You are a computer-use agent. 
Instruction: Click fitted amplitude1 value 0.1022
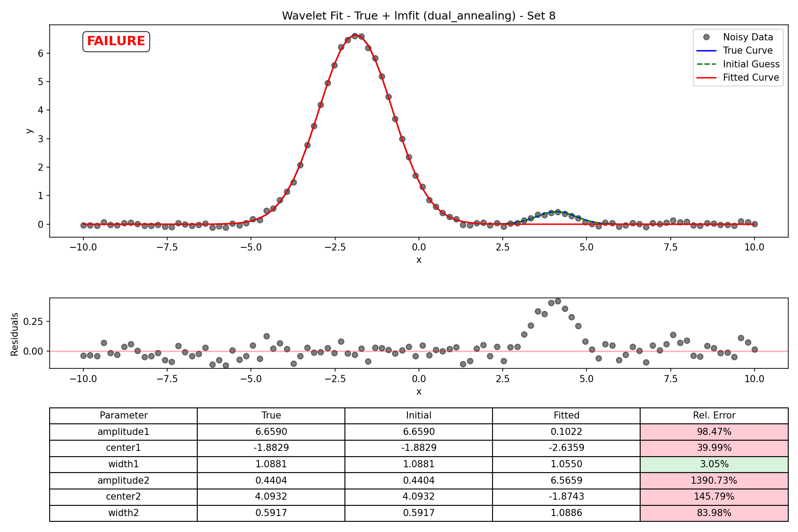tap(567, 432)
